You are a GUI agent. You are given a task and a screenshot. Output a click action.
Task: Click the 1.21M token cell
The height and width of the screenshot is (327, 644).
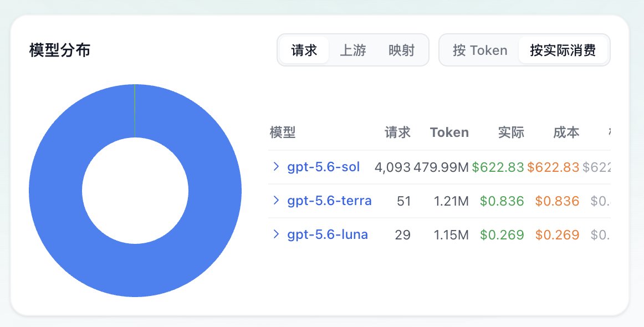point(451,201)
